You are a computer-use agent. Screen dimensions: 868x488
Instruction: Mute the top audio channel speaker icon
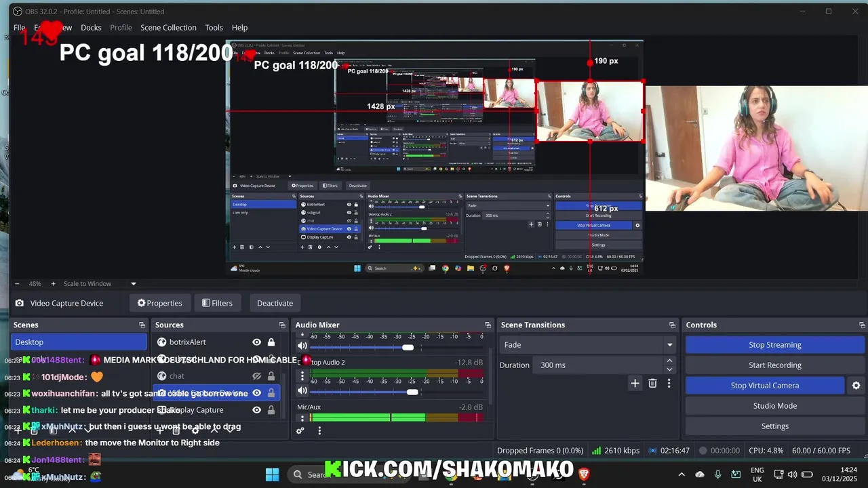pyautogui.click(x=302, y=346)
